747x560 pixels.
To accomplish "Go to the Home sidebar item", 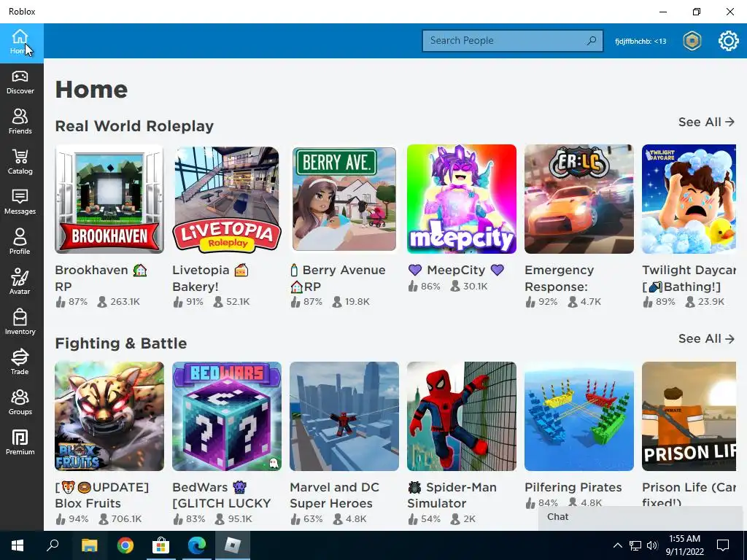I will (x=21, y=43).
